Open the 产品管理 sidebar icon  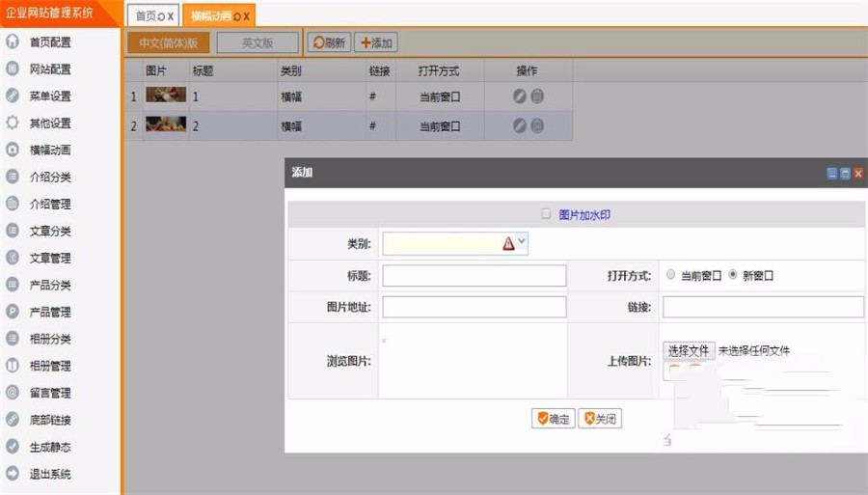pos(13,311)
